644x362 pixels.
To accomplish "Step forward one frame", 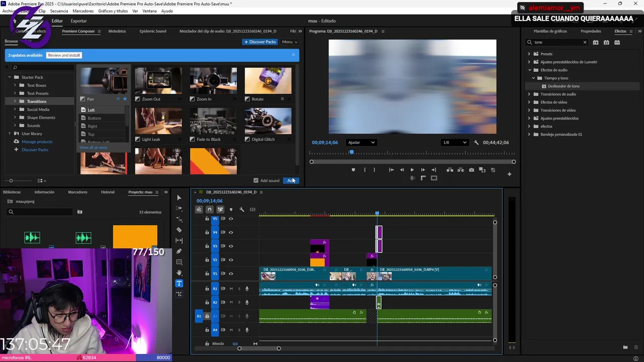I will [423, 170].
